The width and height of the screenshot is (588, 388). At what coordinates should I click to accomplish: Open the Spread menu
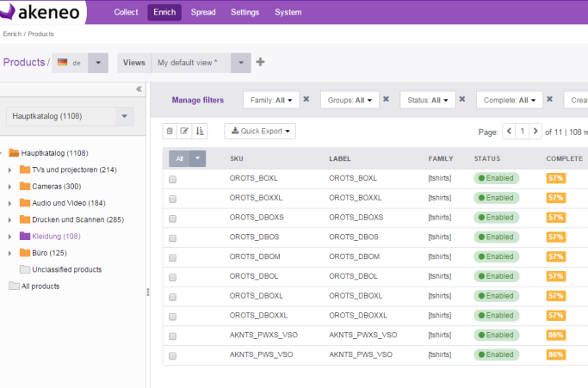(x=203, y=12)
